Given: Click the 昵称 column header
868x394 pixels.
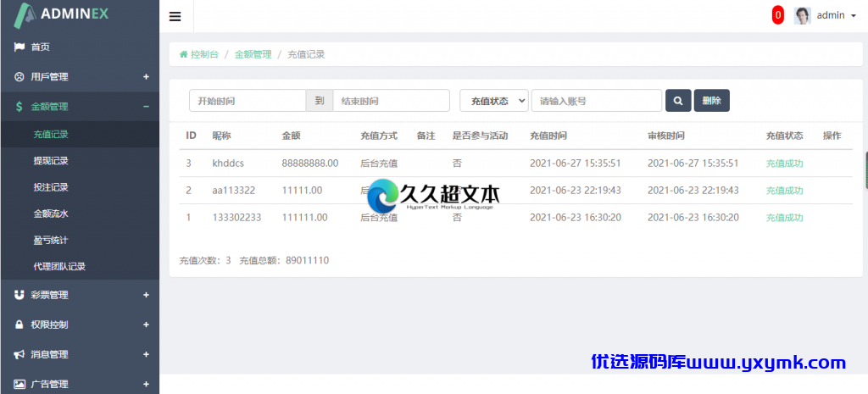Looking at the screenshot, I should pyautogui.click(x=221, y=136).
